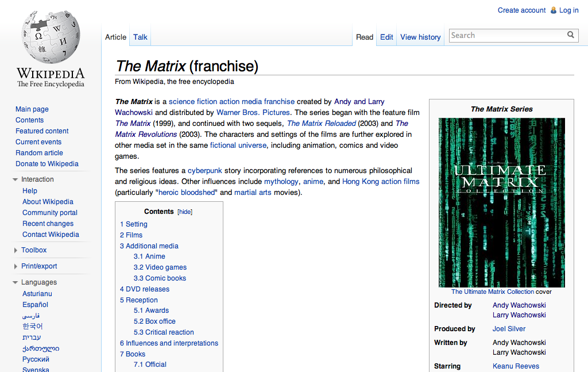Collapse the Interaction sidebar section
The image size is (588, 372).
pos(16,179)
